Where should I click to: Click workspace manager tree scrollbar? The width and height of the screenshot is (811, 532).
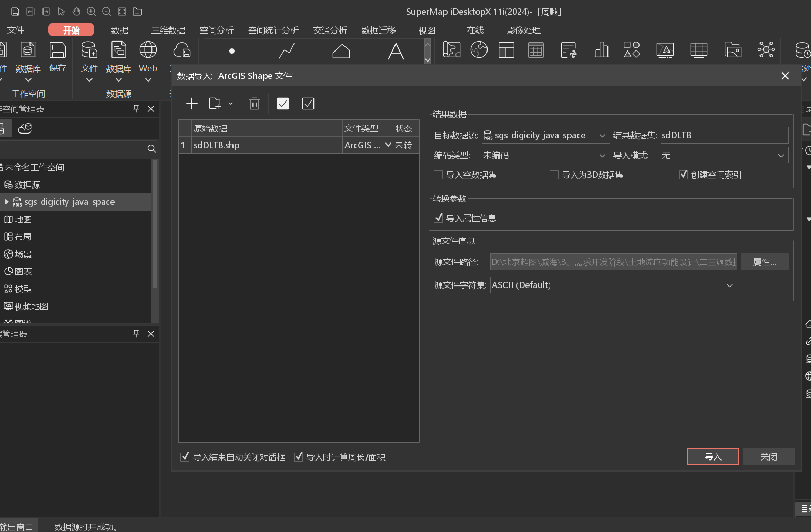(155, 223)
